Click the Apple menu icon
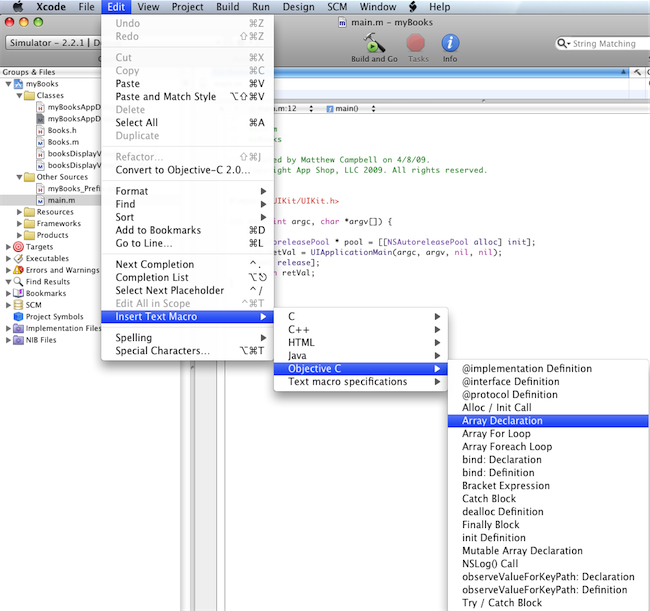 [18, 7]
